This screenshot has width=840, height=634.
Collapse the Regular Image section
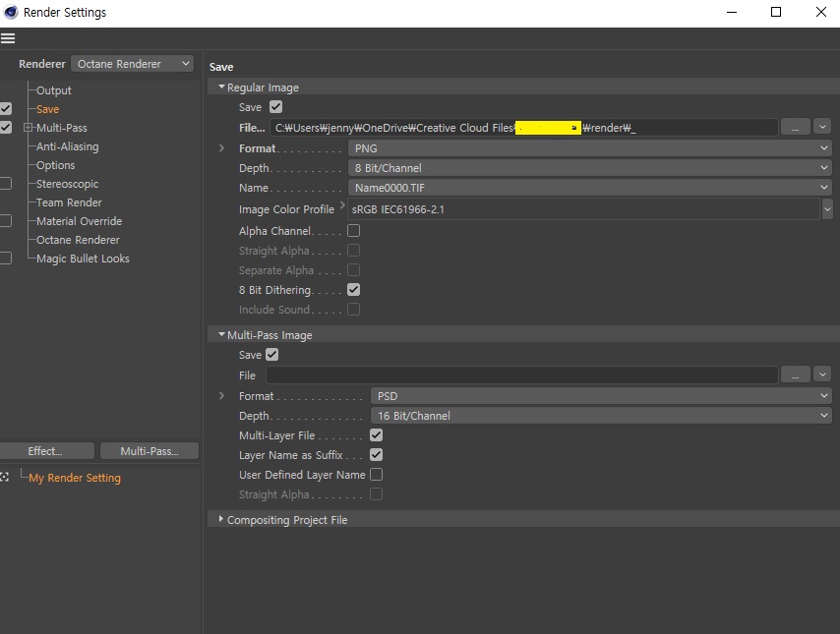[221, 86]
